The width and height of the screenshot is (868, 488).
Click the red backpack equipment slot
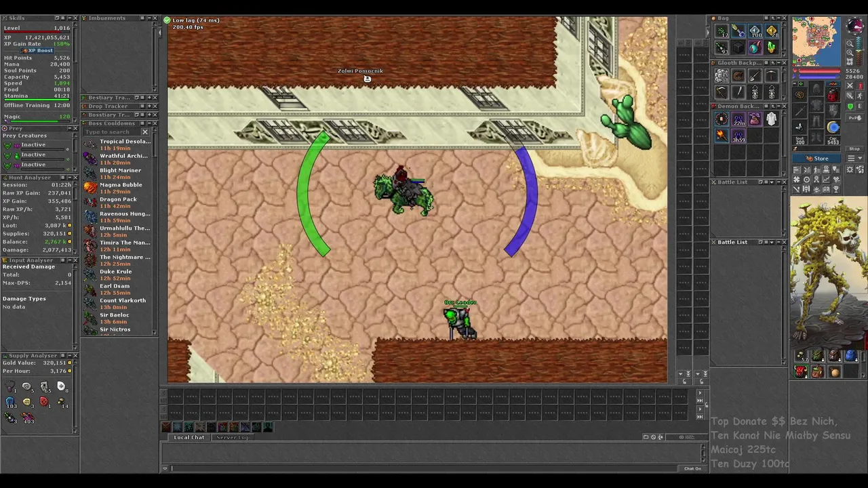(x=833, y=95)
